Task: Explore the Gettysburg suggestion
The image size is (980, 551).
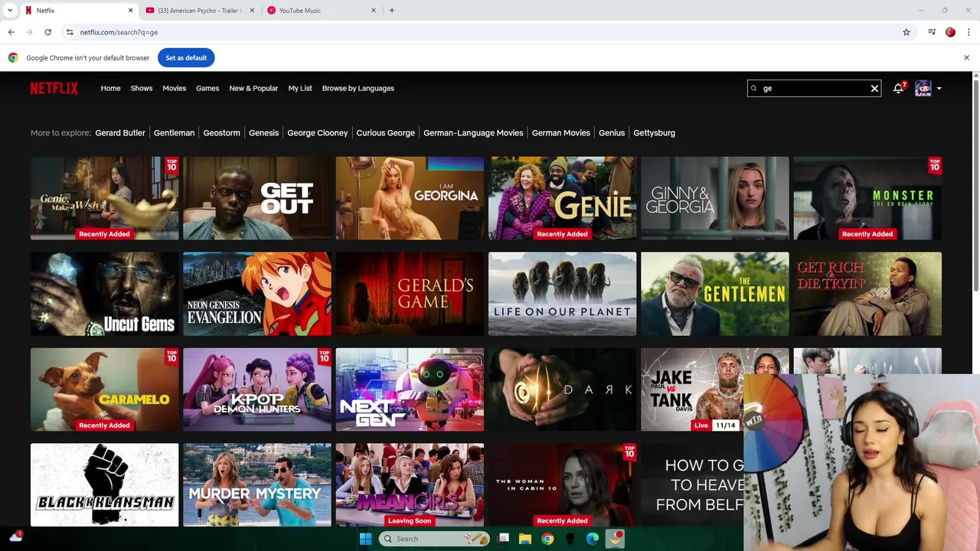Action: point(655,132)
